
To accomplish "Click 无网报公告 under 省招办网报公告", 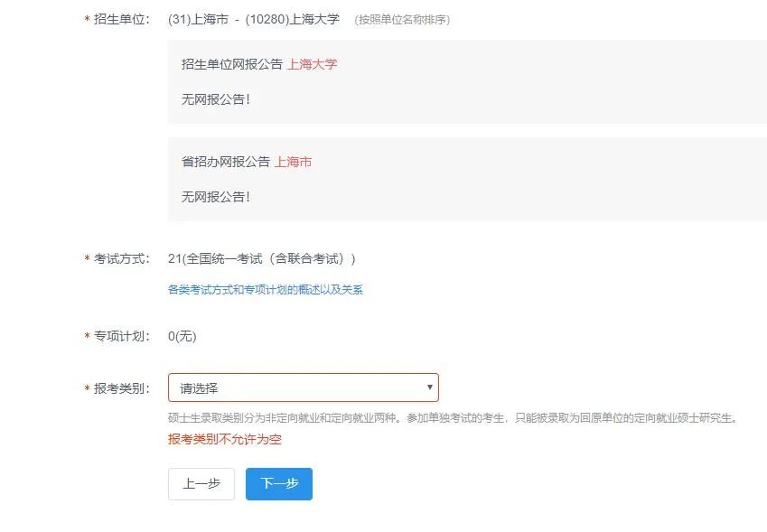I will (215, 196).
